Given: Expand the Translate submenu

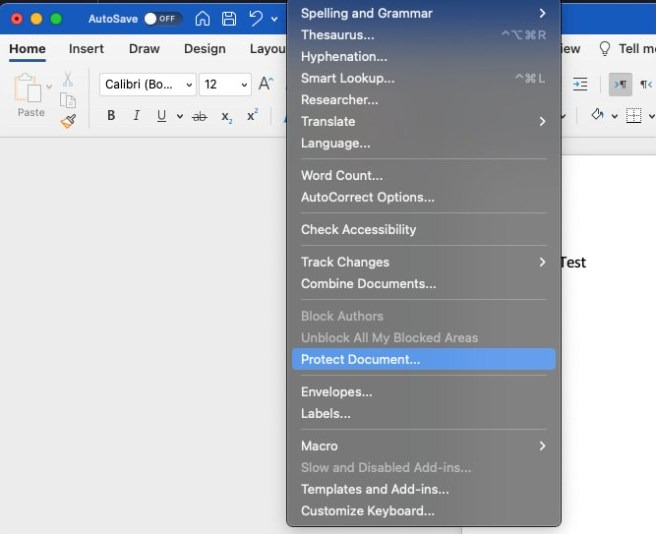Looking at the screenshot, I should [x=424, y=121].
